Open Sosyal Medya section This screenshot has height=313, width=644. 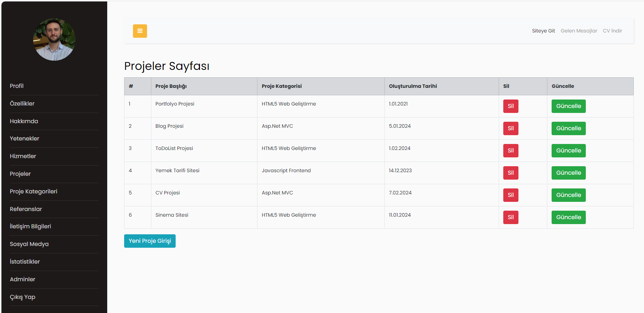29,244
